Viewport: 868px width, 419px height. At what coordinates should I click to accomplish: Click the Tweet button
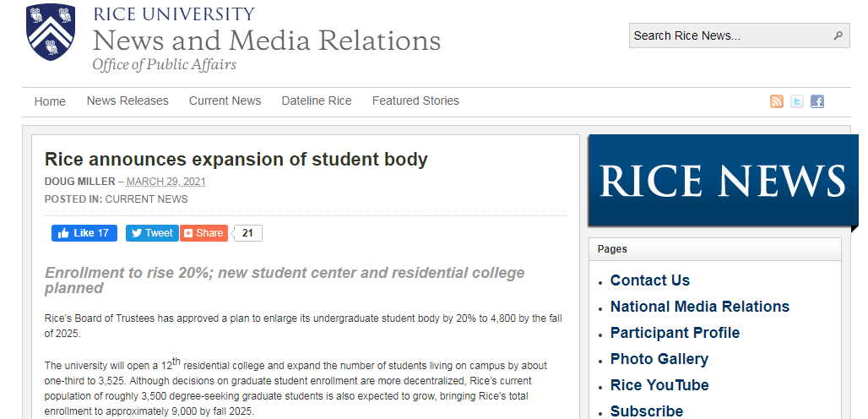click(152, 233)
